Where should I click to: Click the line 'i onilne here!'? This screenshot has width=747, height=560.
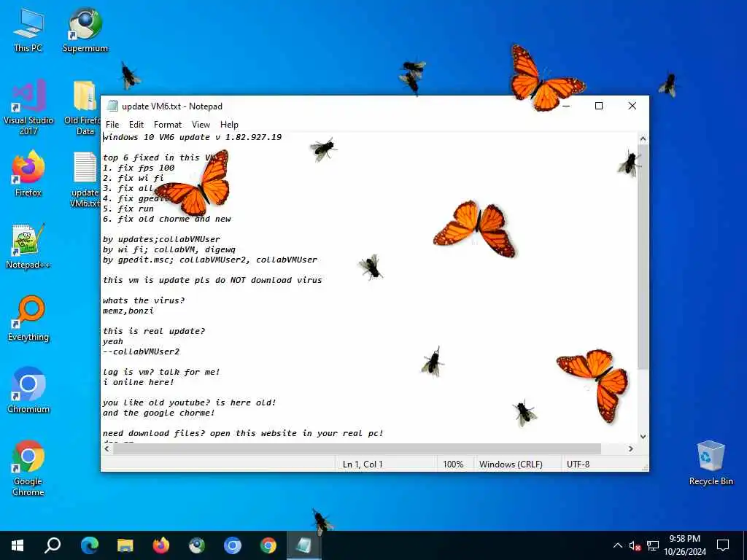(x=139, y=382)
